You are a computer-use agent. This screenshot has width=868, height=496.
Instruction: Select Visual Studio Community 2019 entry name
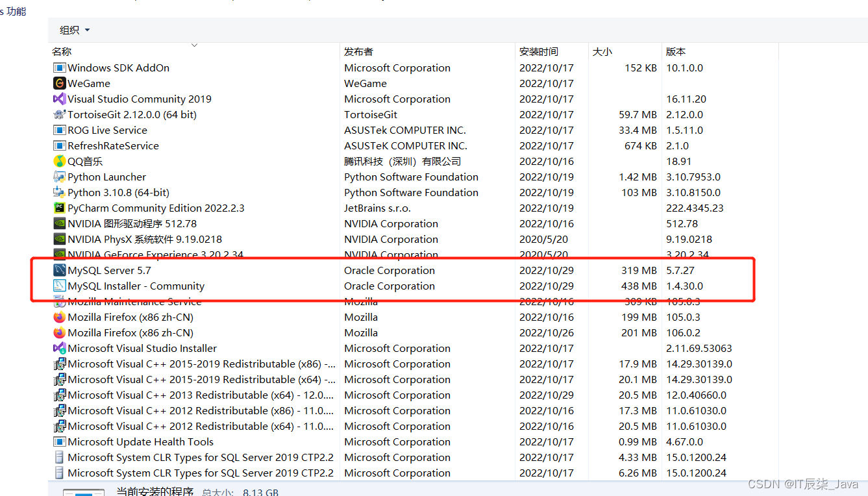pyautogui.click(x=140, y=99)
